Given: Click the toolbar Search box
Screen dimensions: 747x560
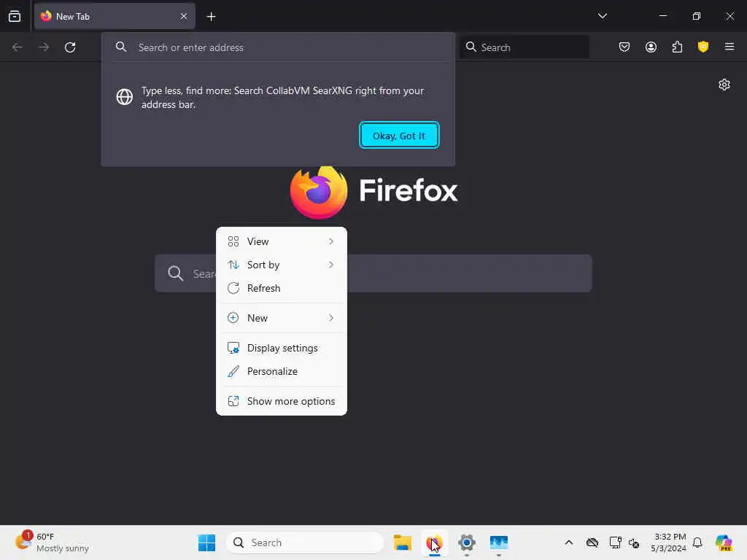Looking at the screenshot, I should point(525,47).
